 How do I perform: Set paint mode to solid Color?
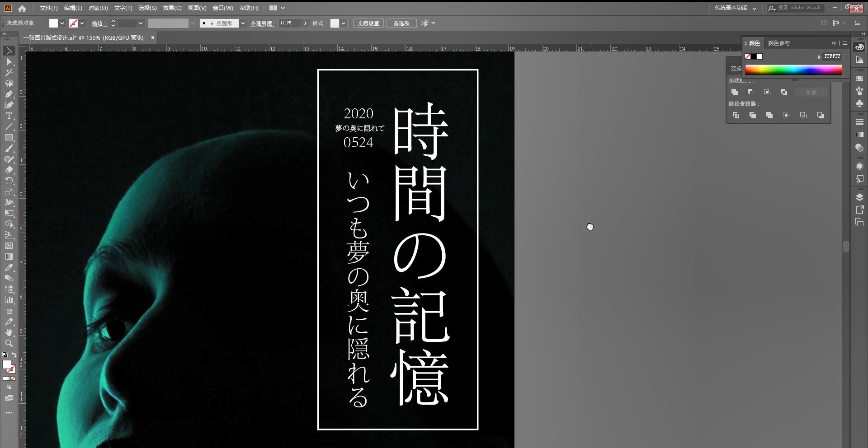(5, 379)
